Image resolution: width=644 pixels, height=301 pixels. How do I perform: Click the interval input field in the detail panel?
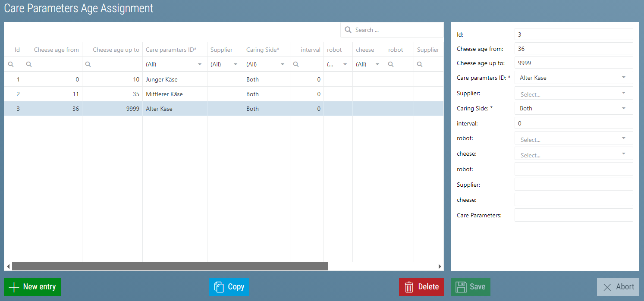pos(574,123)
